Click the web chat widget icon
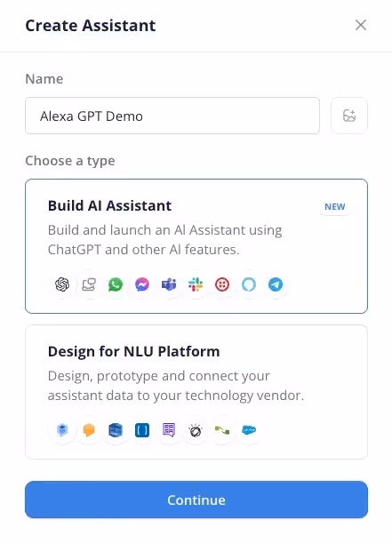Viewport: 392px width, 544px height. tap(89, 284)
